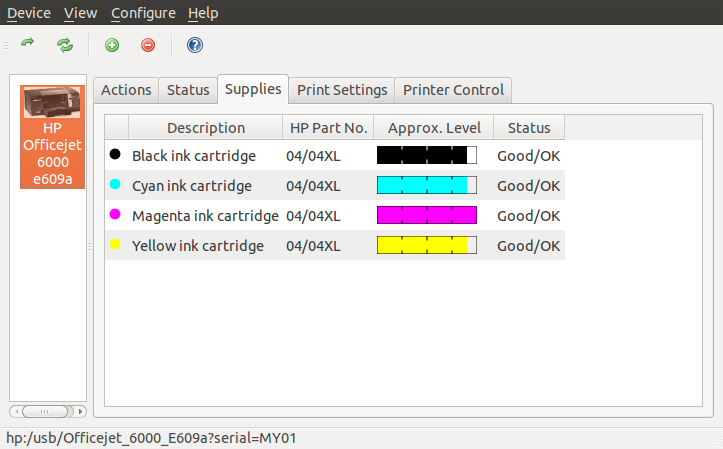Screen dimensions: 723x449
Task: Open the Device menu
Action: tap(28, 13)
